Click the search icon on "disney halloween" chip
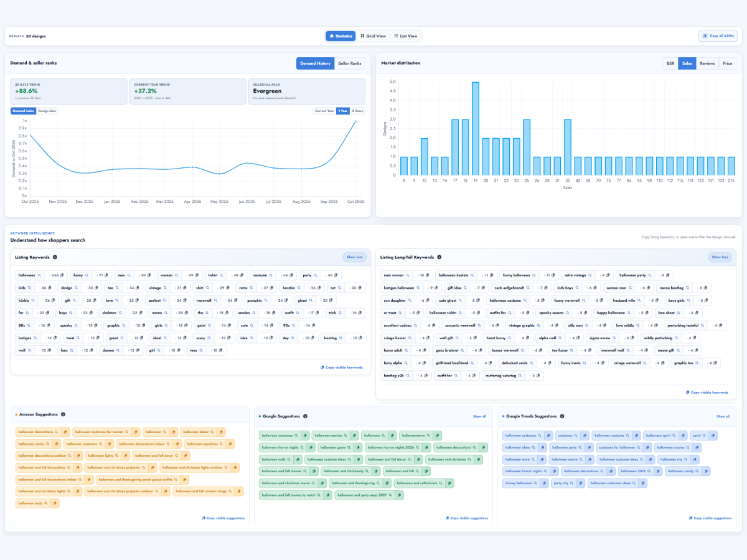Viewport: 747px width, 560px height. [x=536, y=483]
